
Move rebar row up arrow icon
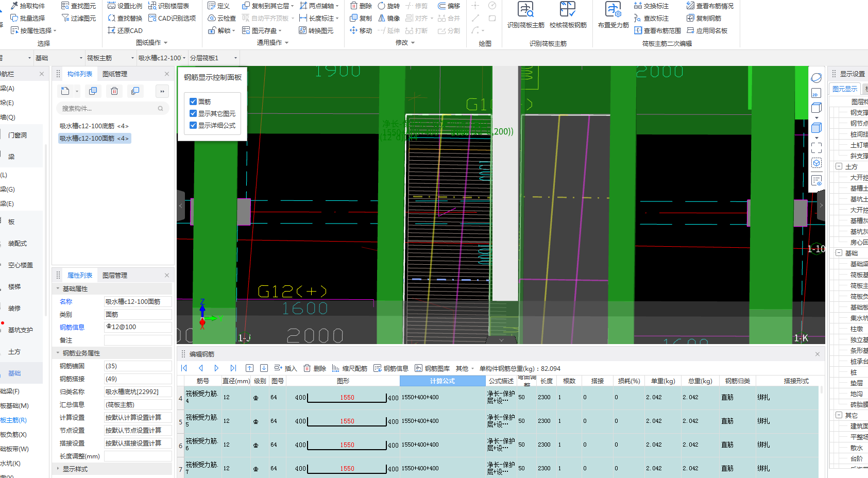pyautogui.click(x=249, y=368)
